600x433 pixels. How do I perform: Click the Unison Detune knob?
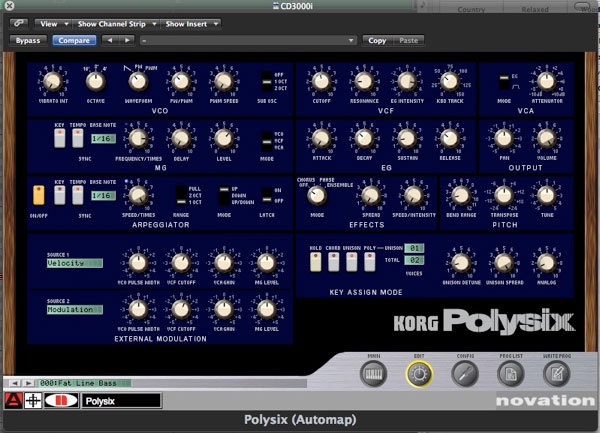461,263
